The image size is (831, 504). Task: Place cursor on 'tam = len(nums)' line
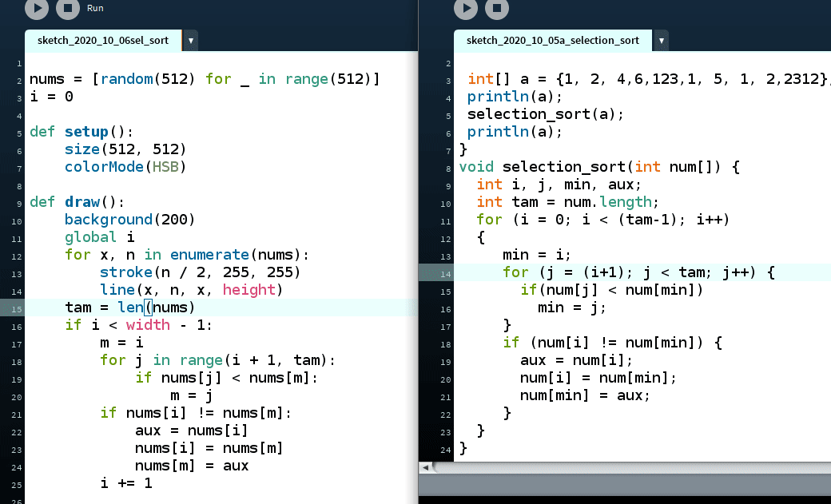[129, 308]
